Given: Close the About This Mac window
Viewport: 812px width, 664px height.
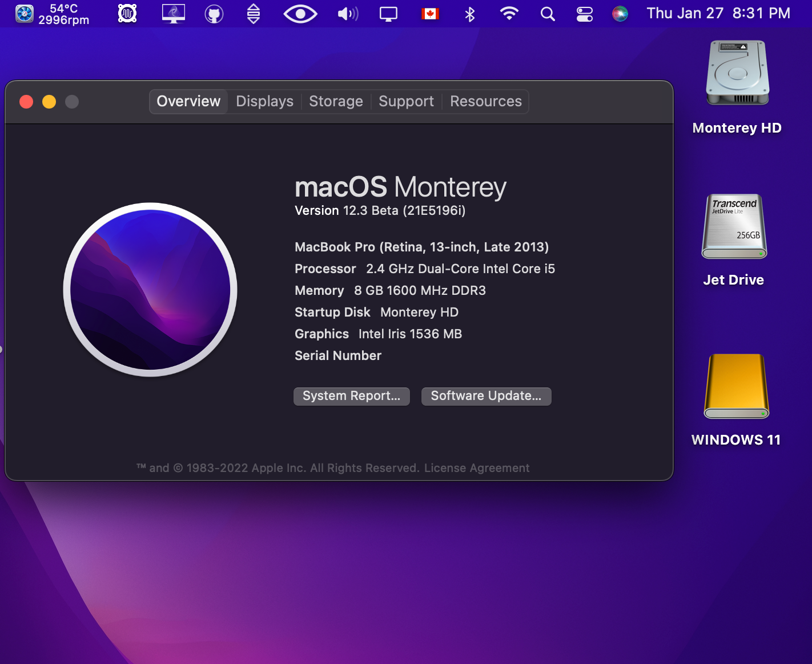Looking at the screenshot, I should [x=26, y=102].
